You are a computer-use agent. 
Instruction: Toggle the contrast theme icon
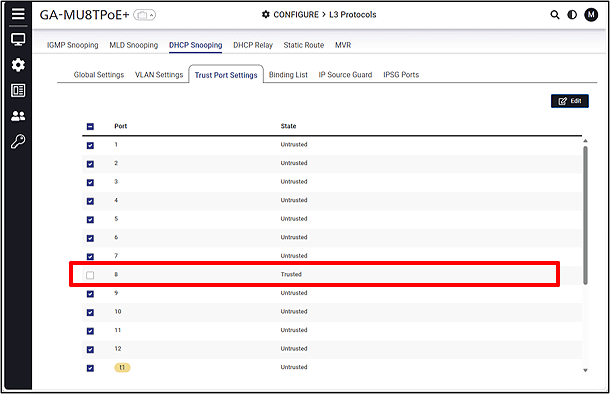[x=572, y=15]
